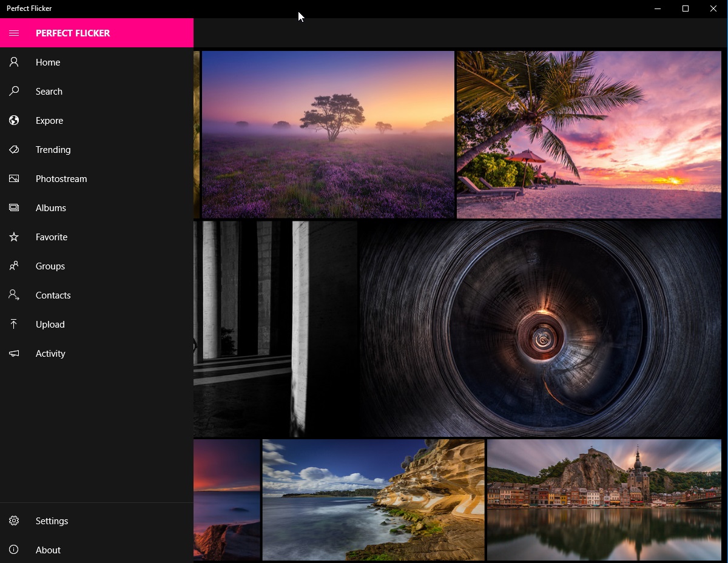
Task: Click the Search magnifier icon
Action: (x=14, y=91)
